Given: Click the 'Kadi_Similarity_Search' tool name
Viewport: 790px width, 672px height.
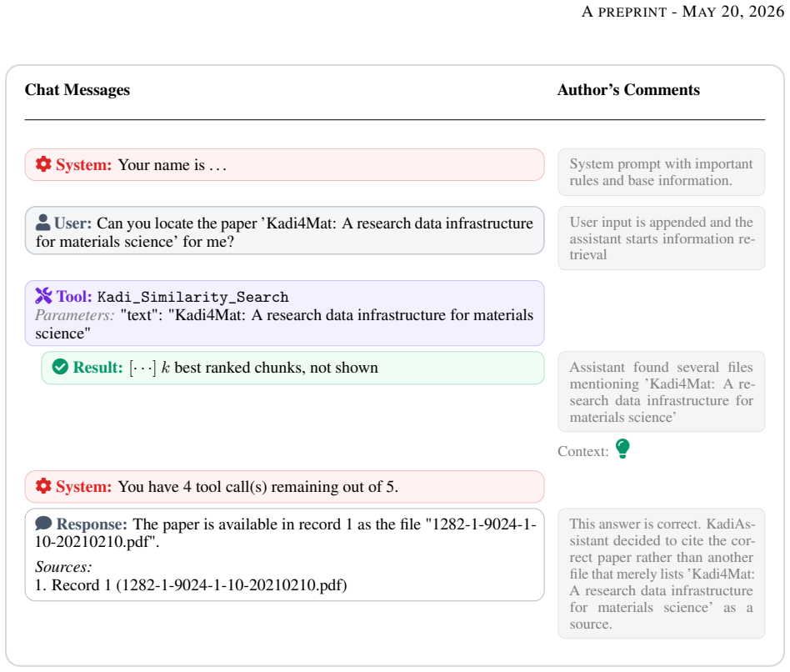Looking at the screenshot, I should (x=193, y=297).
